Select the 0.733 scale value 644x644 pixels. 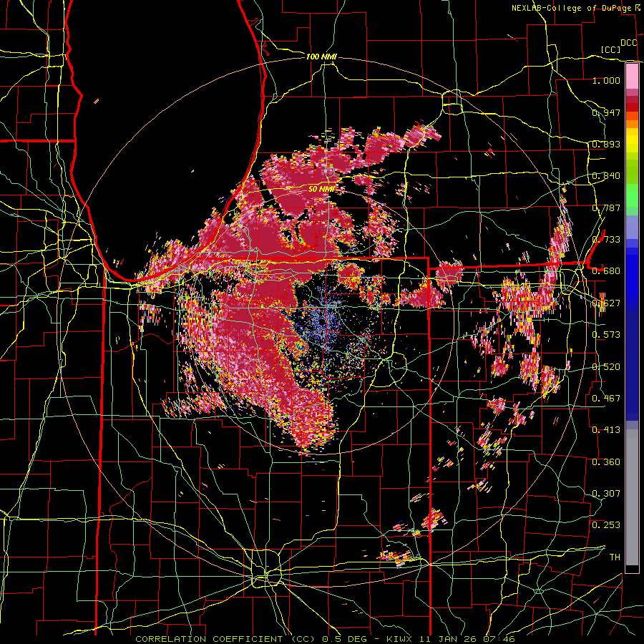pos(606,240)
